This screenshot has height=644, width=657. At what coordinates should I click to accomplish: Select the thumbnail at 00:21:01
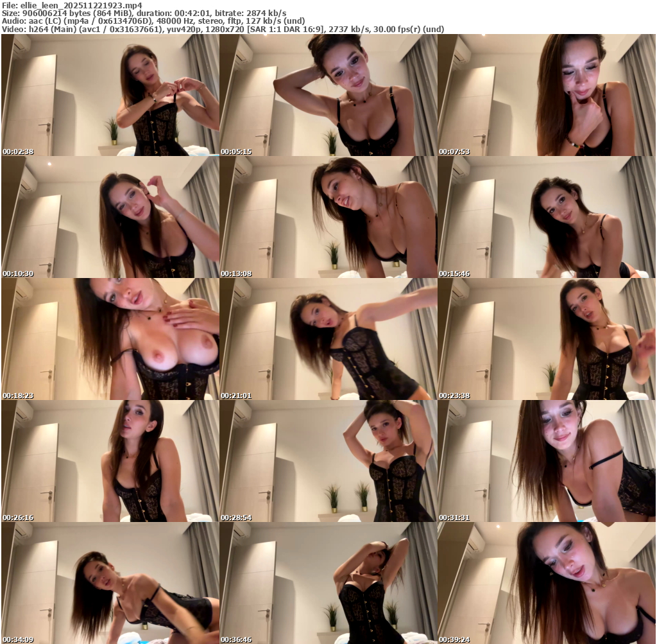pos(328,339)
